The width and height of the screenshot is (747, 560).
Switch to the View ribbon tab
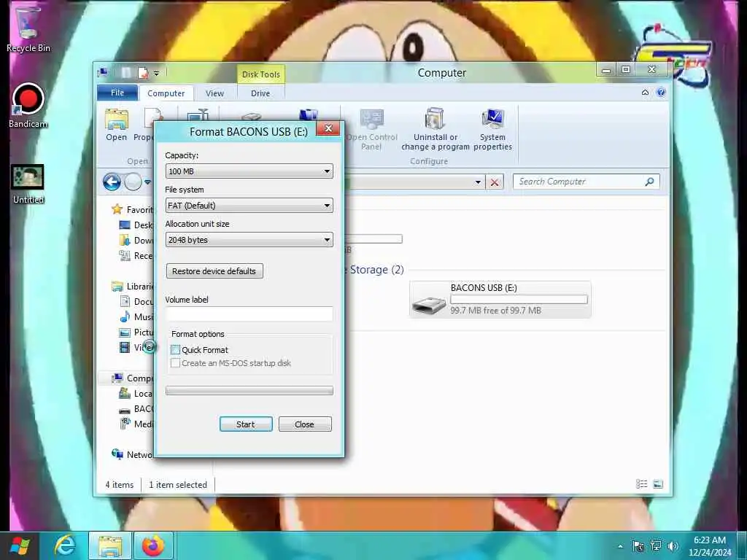click(x=215, y=93)
